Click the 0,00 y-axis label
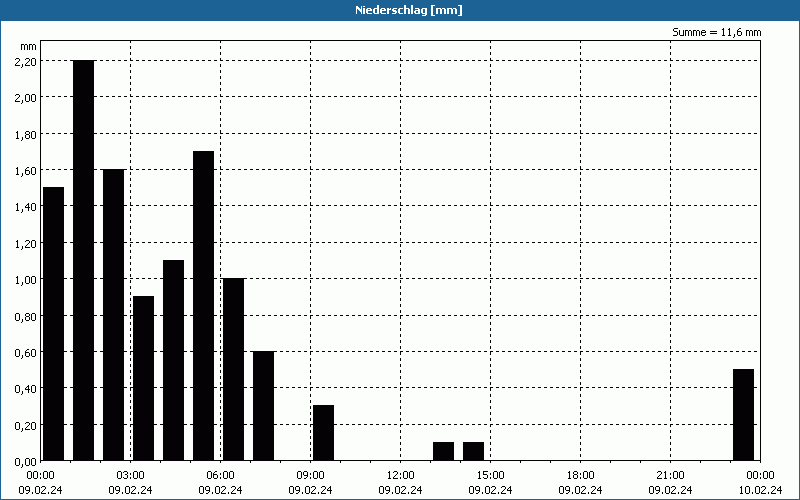Screen dimensions: 800x500 click(x=26, y=462)
